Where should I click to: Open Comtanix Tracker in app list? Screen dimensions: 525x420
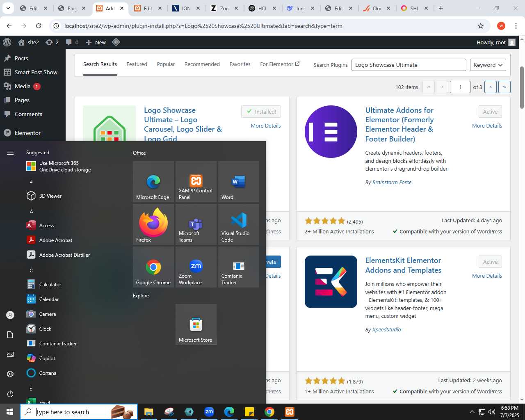pos(74,344)
